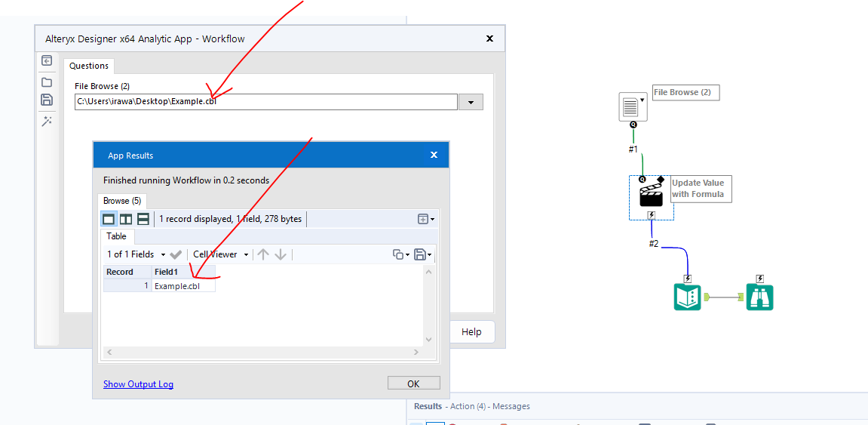868x425 pixels.
Task: Click the Record column header
Action: pyautogui.click(x=127, y=272)
